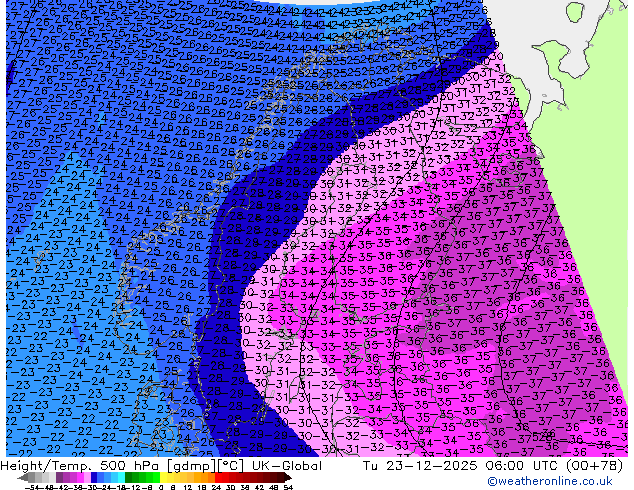
Task: Click the left grey arrow of color scale
Action: [x=23, y=478]
